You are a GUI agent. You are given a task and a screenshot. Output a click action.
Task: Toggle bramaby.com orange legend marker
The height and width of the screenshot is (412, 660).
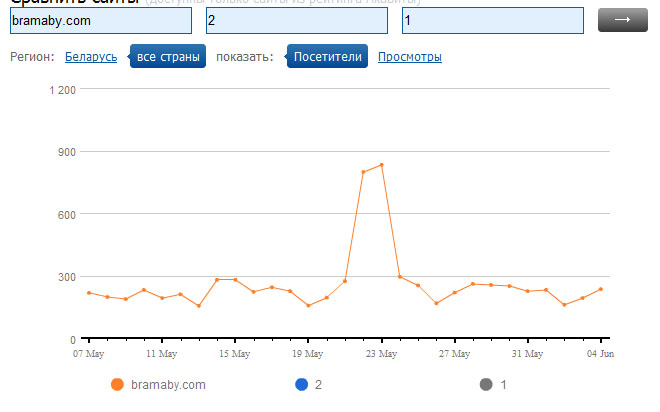[x=117, y=384]
